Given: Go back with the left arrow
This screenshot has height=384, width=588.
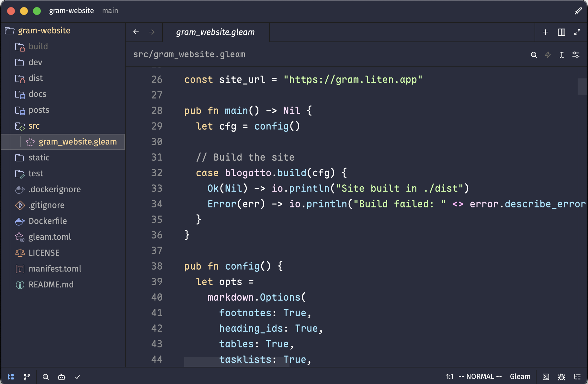Looking at the screenshot, I should pos(136,32).
